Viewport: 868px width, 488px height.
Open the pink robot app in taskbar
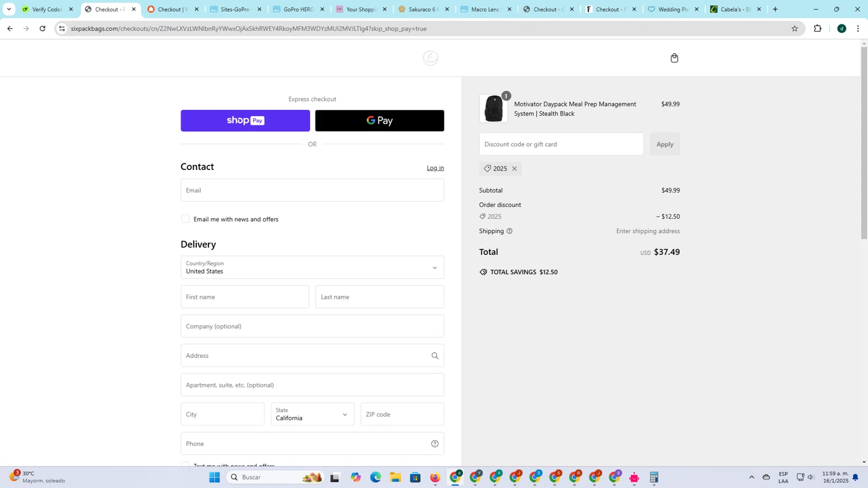(634, 477)
